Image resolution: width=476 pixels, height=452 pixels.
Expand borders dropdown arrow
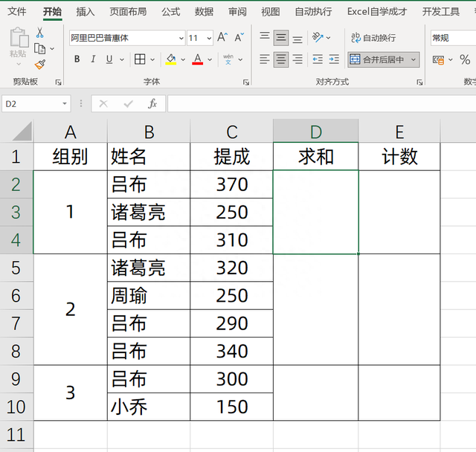point(152,59)
